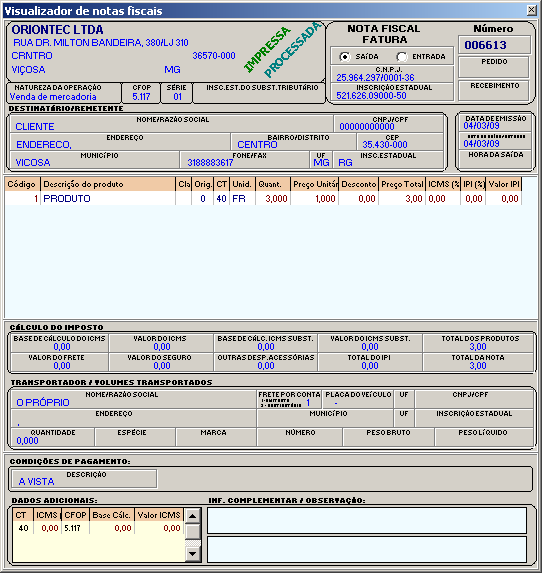
Task: Select the SAÍDA radio button
Action: tap(344, 57)
